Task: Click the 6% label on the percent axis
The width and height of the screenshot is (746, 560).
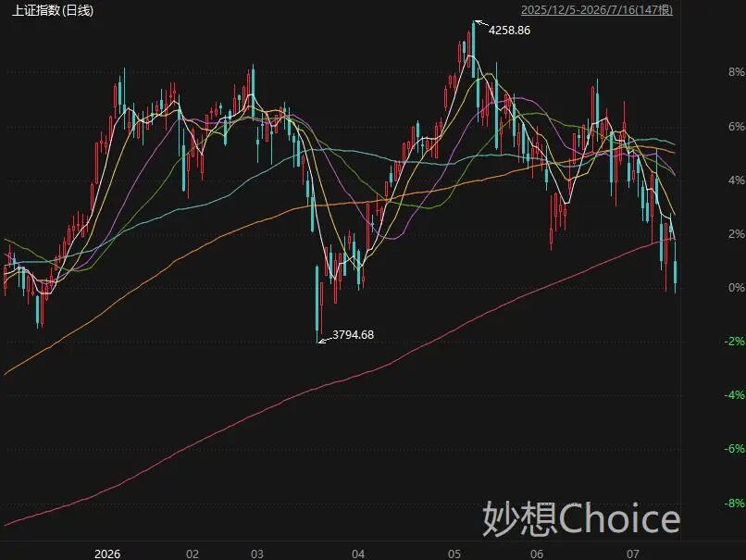Action: click(736, 127)
